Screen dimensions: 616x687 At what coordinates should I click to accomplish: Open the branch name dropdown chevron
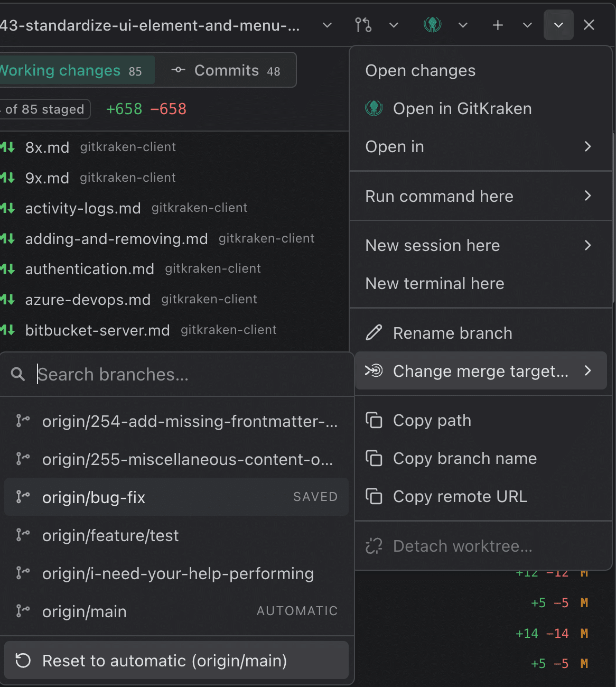click(327, 25)
